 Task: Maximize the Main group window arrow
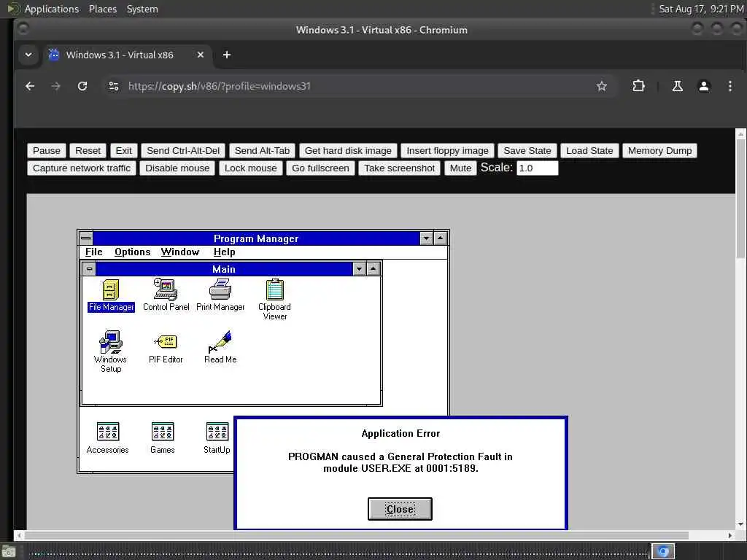[373, 269]
